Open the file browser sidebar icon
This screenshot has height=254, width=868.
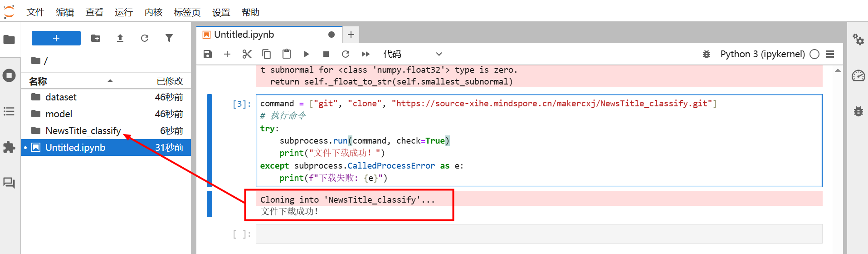coord(9,40)
